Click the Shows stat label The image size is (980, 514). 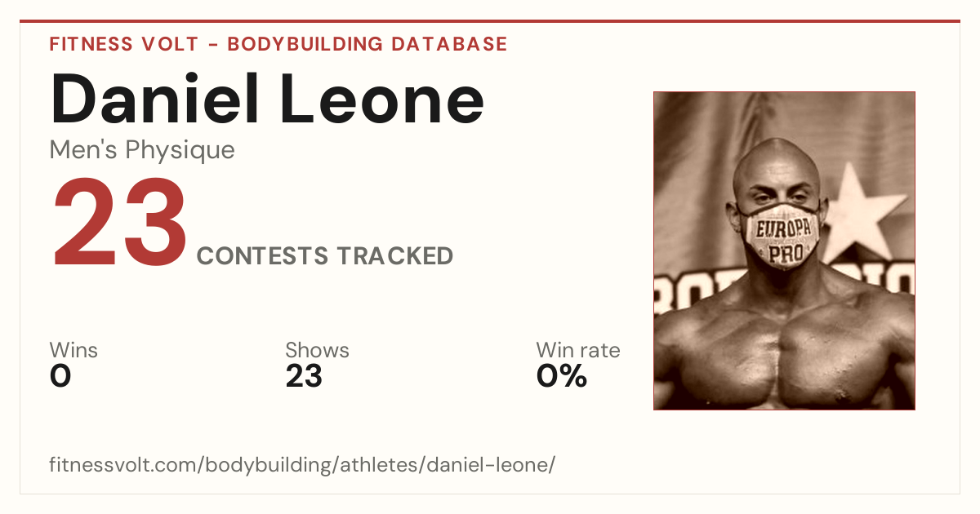pyautogui.click(x=317, y=351)
